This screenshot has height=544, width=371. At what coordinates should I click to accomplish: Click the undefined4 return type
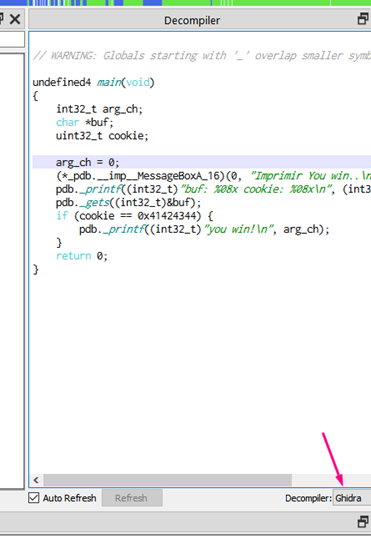pyautogui.click(x=62, y=83)
